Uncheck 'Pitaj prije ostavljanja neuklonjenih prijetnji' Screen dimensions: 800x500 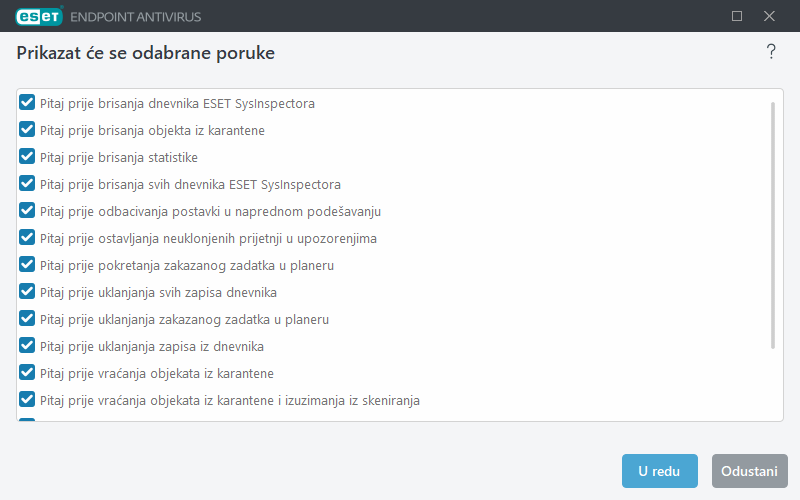tap(28, 238)
